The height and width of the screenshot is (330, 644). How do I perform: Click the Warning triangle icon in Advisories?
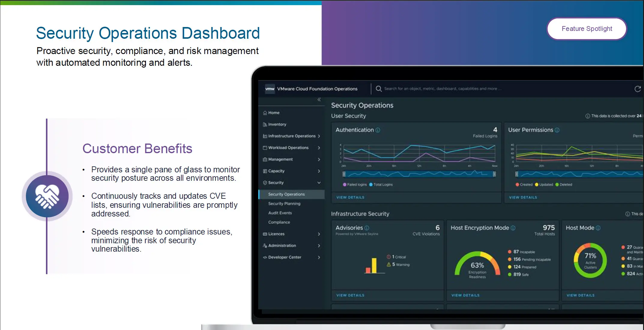[x=389, y=265]
